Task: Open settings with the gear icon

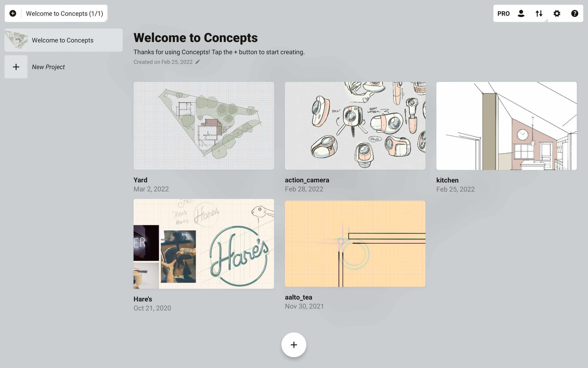Action: pyautogui.click(x=557, y=13)
